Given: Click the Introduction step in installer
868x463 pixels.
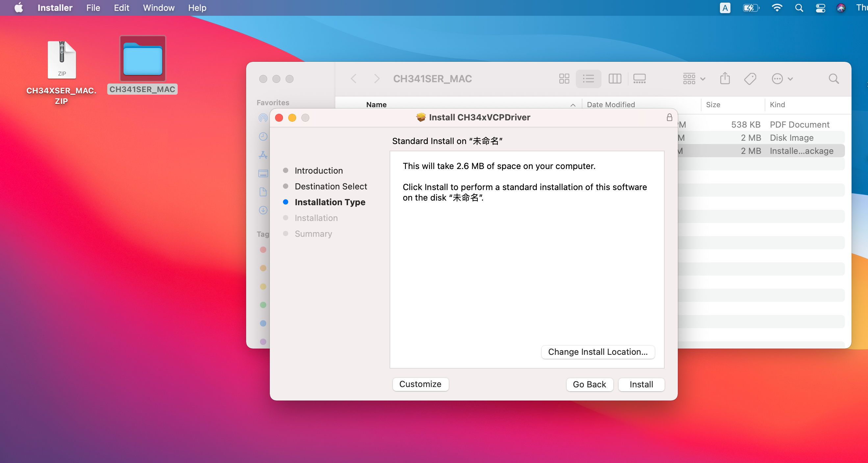Looking at the screenshot, I should [319, 170].
